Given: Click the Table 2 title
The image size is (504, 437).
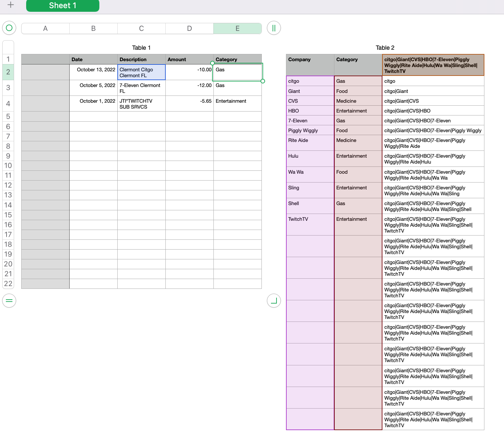Looking at the screenshot, I should click(x=385, y=48).
